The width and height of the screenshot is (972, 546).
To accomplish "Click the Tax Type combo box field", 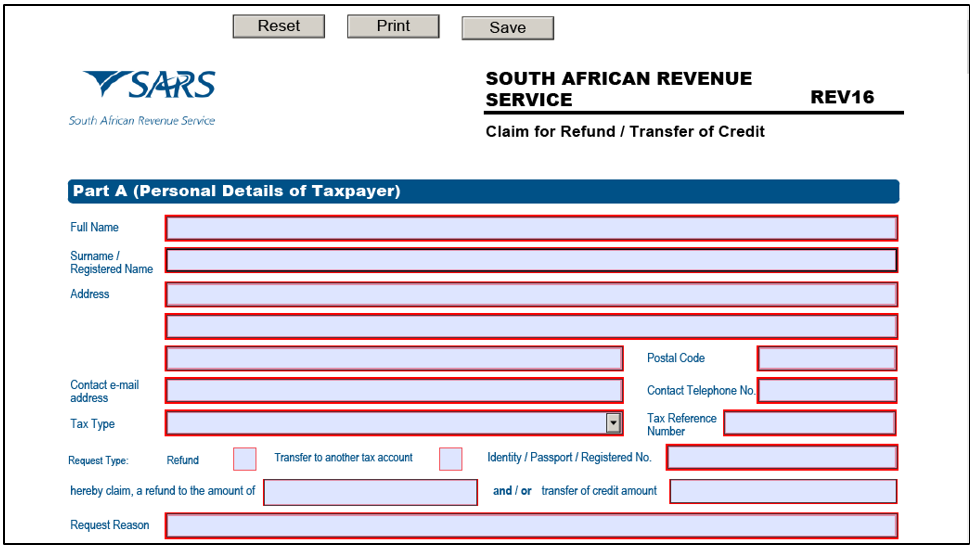I will pyautogui.click(x=394, y=423).
